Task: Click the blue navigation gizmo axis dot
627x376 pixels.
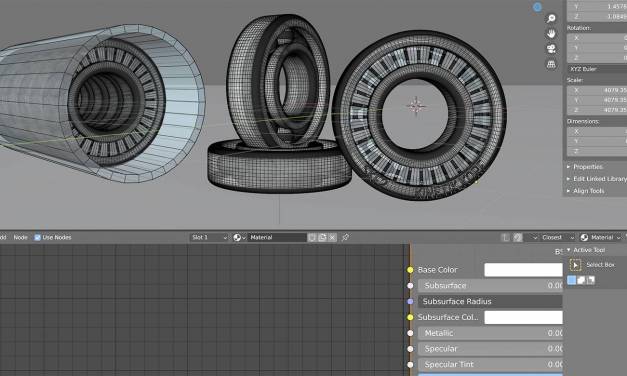Action: click(537, 7)
